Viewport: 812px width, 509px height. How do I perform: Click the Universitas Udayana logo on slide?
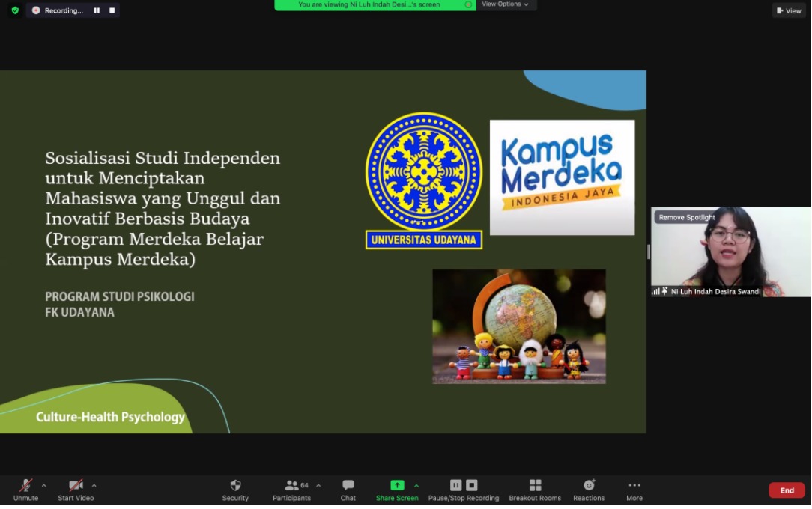click(x=424, y=180)
